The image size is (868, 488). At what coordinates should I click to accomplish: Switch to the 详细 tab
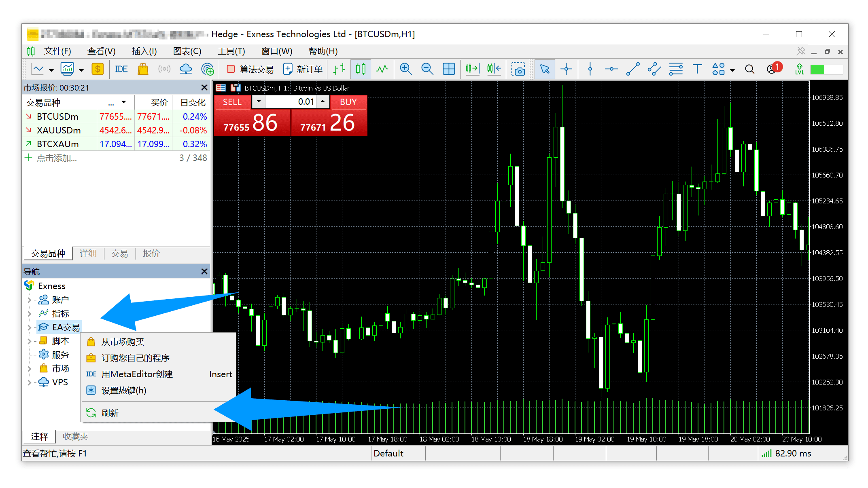click(88, 254)
